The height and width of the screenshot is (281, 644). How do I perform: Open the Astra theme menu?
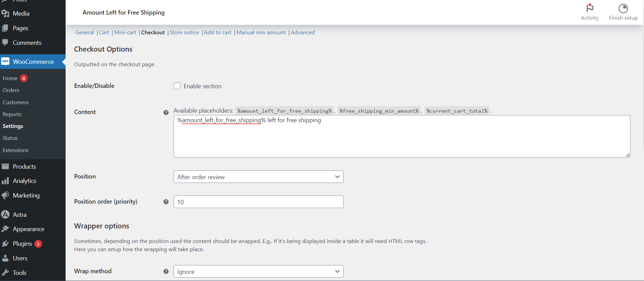[19, 215]
